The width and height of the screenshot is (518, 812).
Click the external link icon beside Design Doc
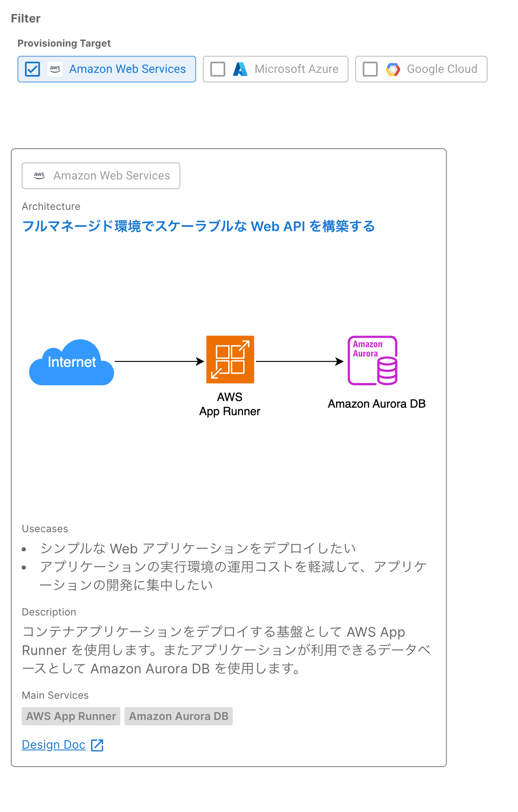[97, 745]
